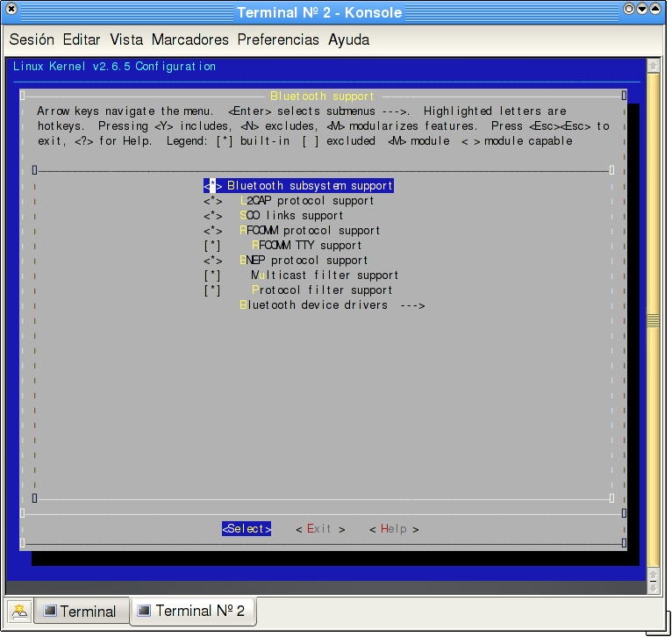Click the Select button
The width and height of the screenshot is (672, 637).
click(247, 529)
